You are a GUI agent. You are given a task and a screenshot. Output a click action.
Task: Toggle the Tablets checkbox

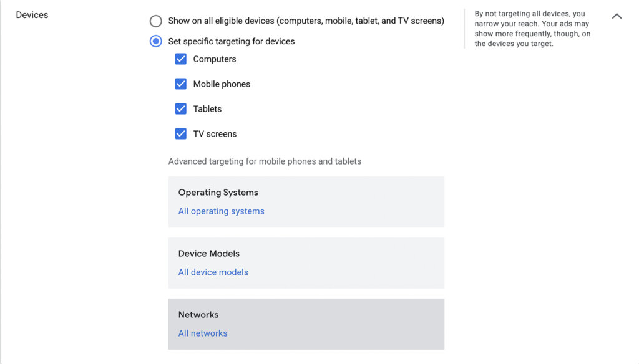[x=181, y=109]
